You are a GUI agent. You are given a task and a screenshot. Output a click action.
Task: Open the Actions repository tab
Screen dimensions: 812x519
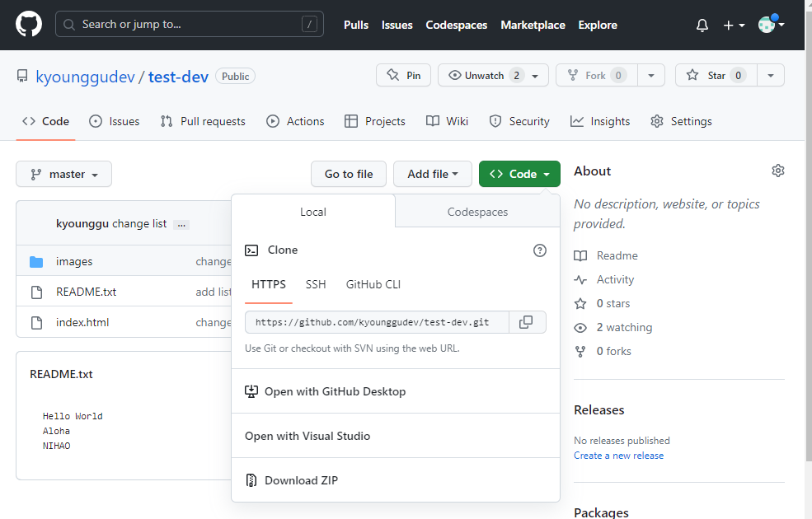pos(295,122)
